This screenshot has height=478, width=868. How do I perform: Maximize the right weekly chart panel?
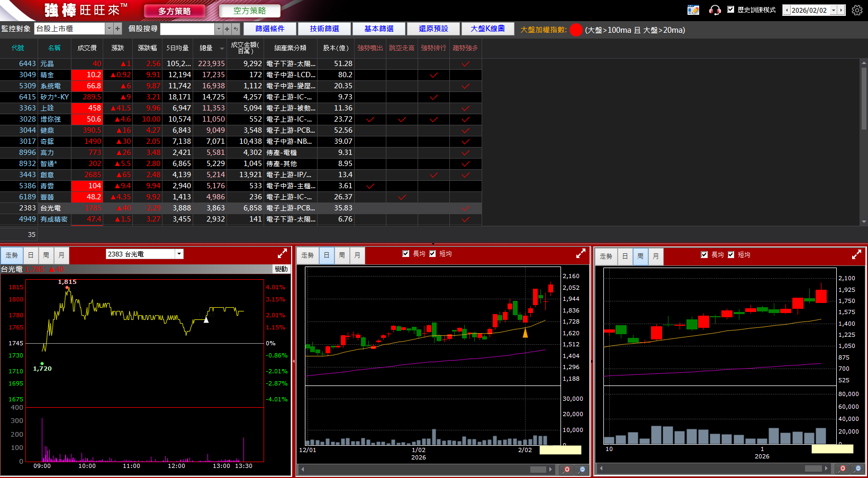click(x=856, y=255)
